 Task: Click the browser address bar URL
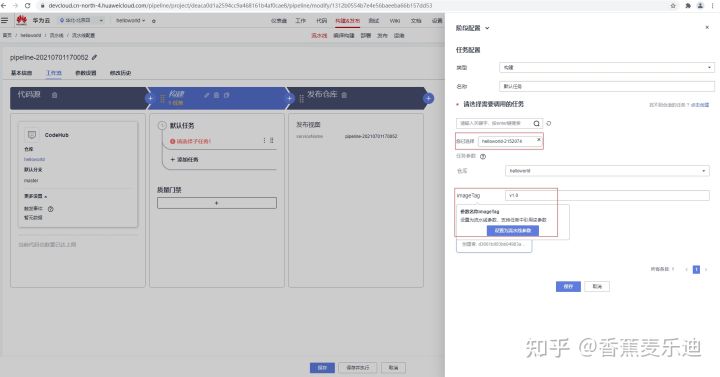240,6
